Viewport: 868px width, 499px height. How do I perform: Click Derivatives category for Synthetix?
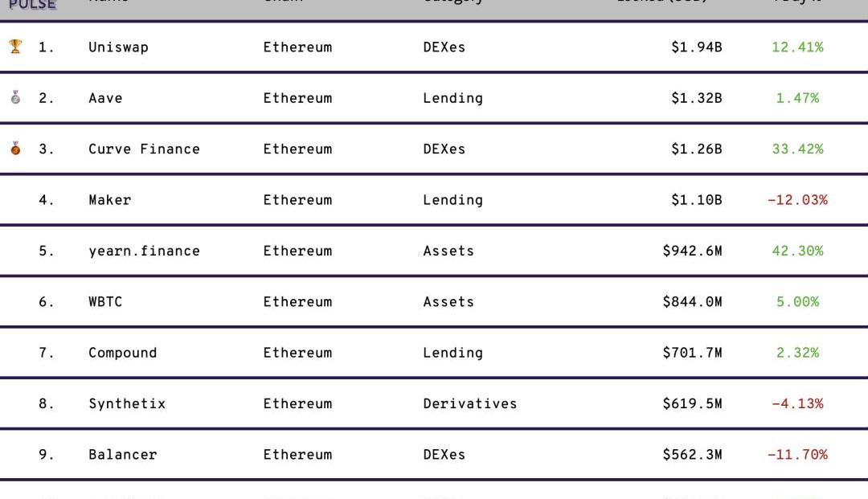pyautogui.click(x=470, y=403)
